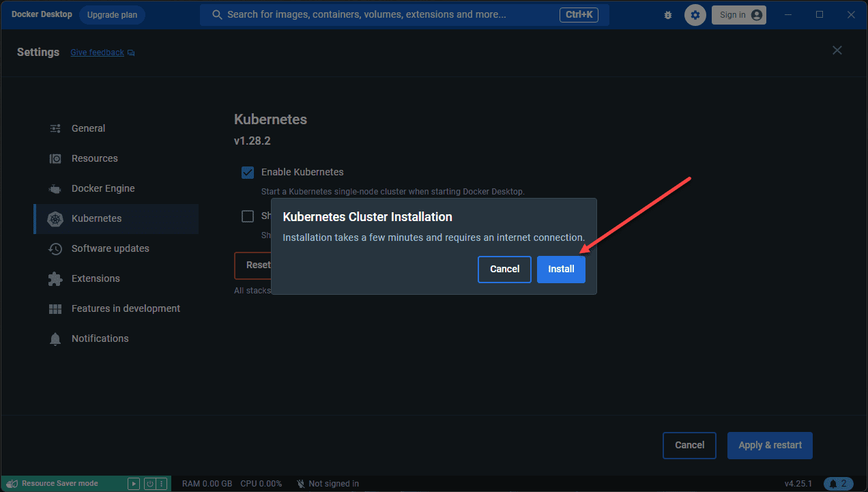The height and width of the screenshot is (492, 868).
Task: Toggle the Enable Kubernetes checkbox
Action: (x=248, y=172)
